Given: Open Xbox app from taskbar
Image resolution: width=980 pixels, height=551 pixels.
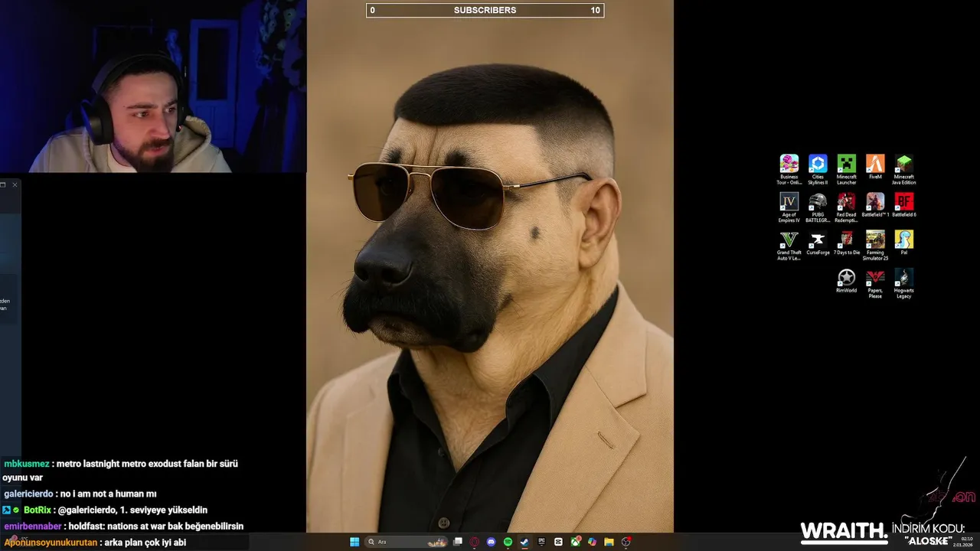Looking at the screenshot, I should point(576,542).
